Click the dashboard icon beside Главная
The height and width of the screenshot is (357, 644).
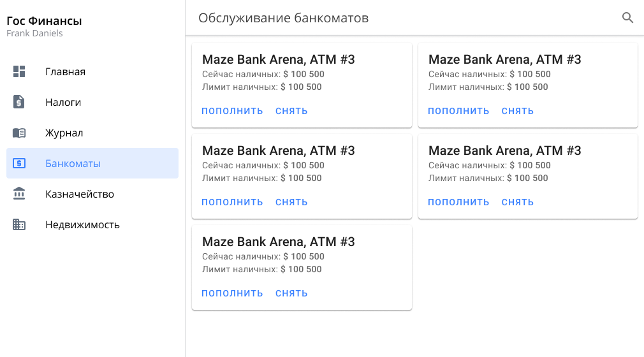click(19, 71)
